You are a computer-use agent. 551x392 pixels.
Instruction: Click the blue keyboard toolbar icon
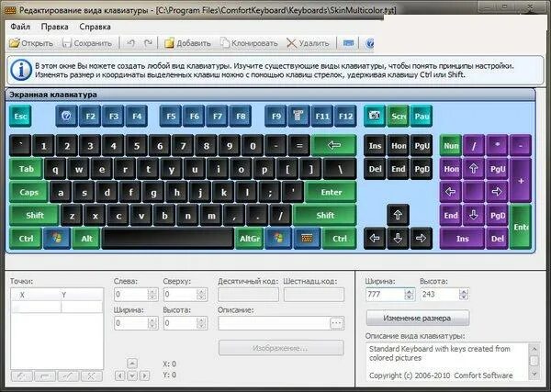click(348, 43)
